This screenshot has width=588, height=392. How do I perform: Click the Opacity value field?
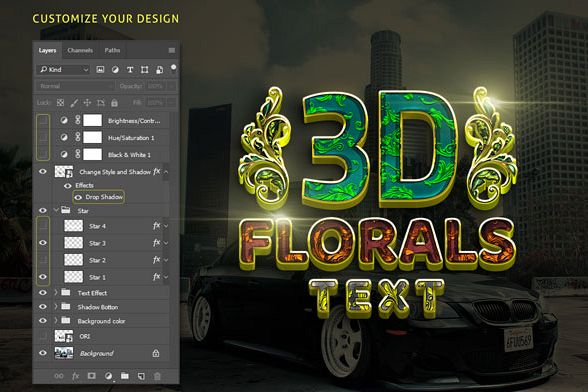[x=155, y=86]
